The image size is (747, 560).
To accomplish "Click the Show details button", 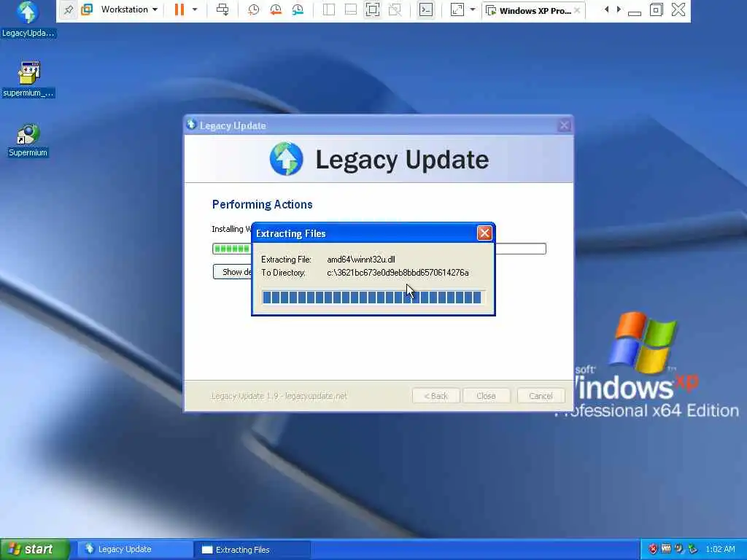I will coord(233,272).
